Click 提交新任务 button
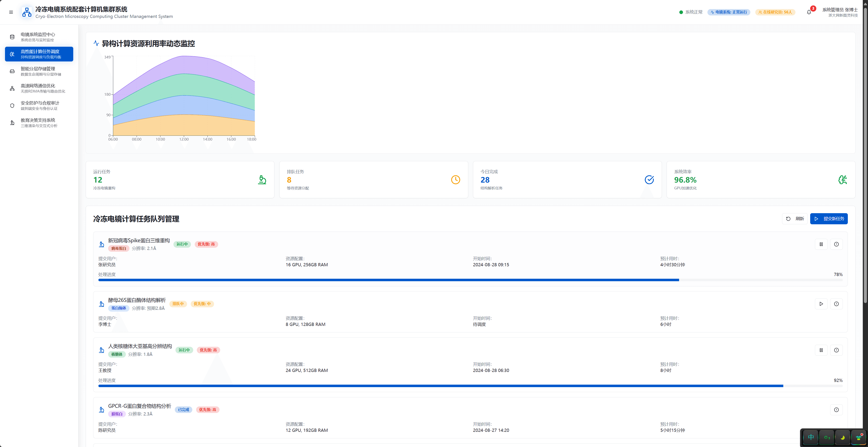Screen dimensions: 868x447 coord(829,218)
